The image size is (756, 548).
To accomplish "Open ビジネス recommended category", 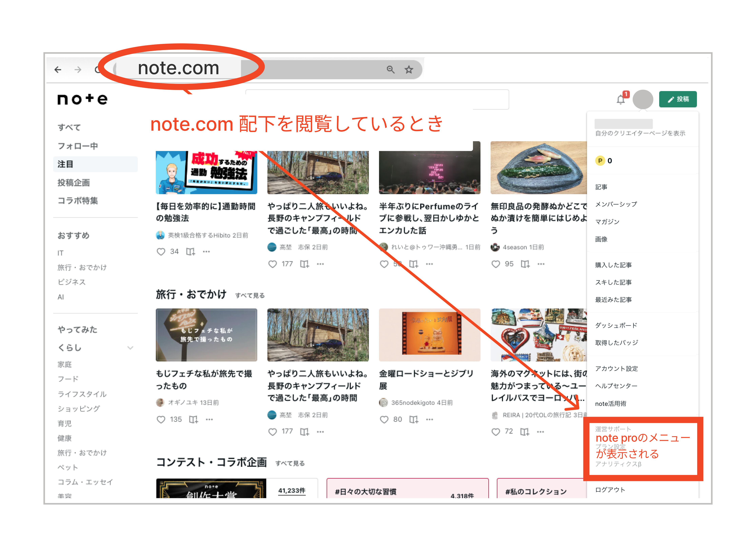I will point(72,282).
